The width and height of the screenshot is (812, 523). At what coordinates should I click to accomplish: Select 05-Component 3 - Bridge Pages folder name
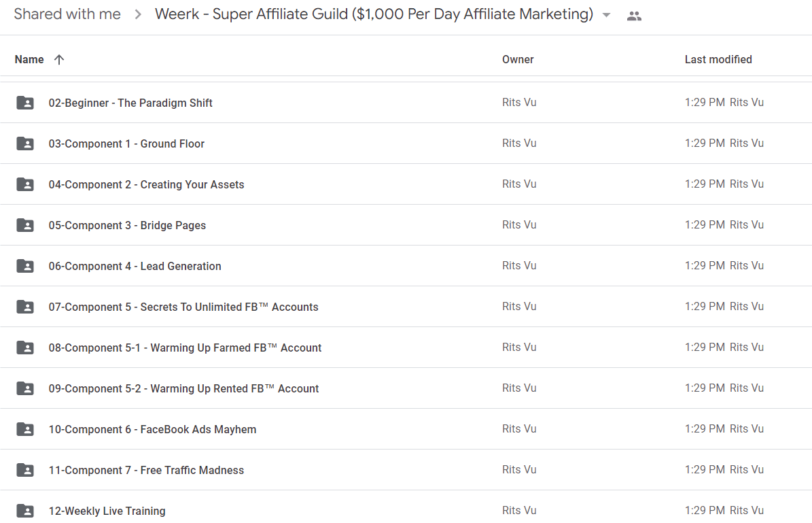(127, 226)
